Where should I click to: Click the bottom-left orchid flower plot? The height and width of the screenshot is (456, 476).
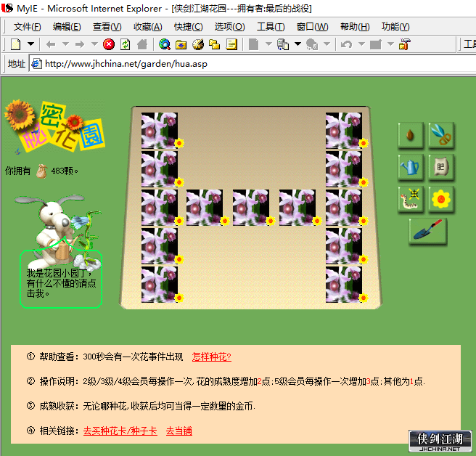pos(160,285)
